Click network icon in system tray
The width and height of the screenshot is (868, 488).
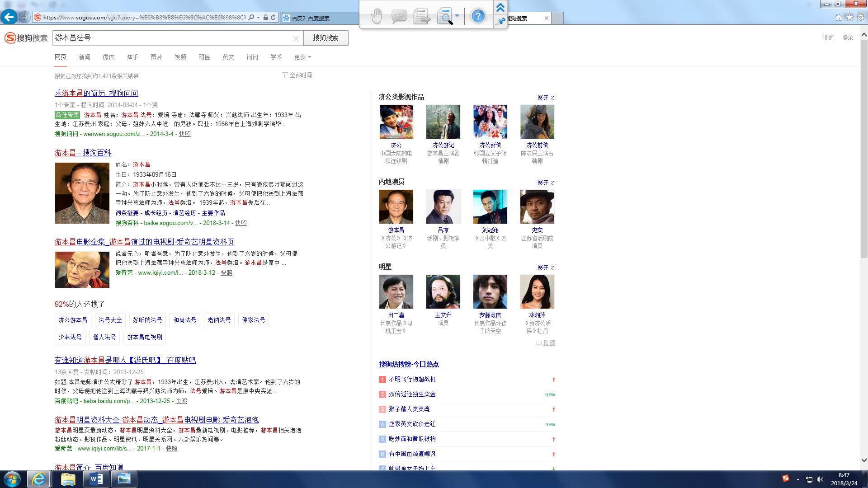[x=809, y=479]
